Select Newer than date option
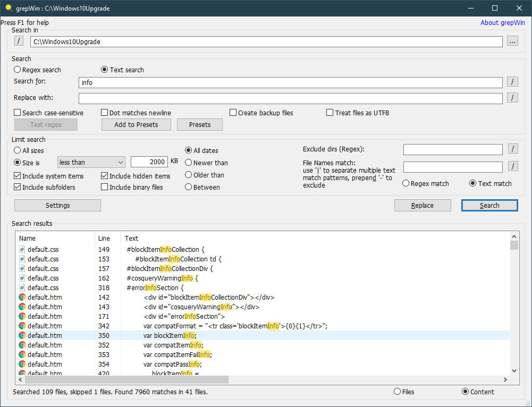Screen dimensions: 532x407 click(206, 163)
